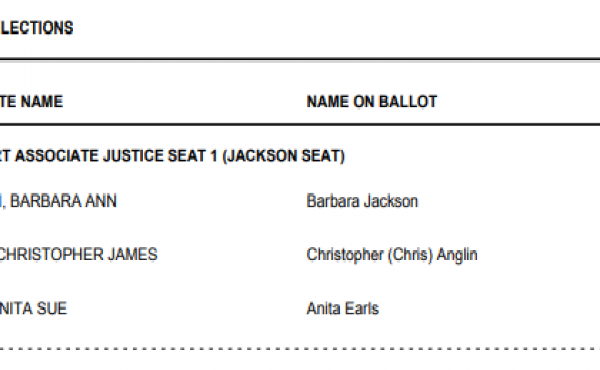Click the solid rule below the page title

pos(300,59)
